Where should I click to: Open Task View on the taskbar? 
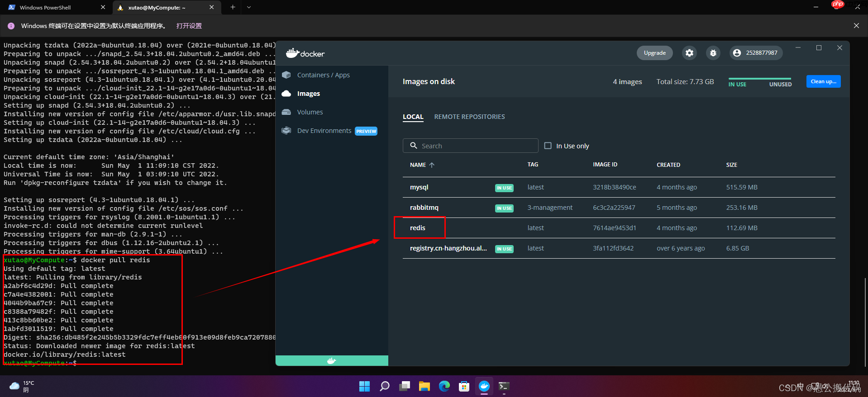tap(405, 386)
